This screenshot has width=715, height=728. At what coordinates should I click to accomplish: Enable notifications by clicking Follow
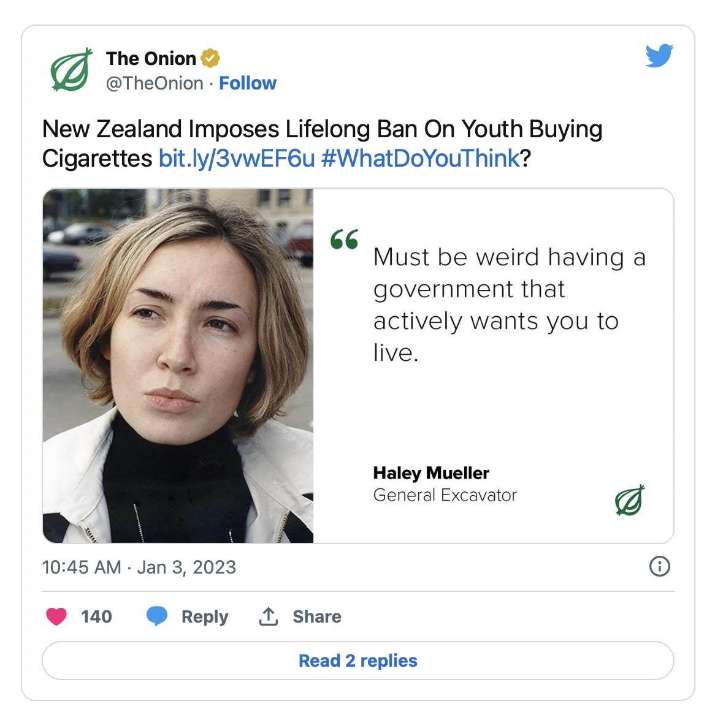pos(248,83)
